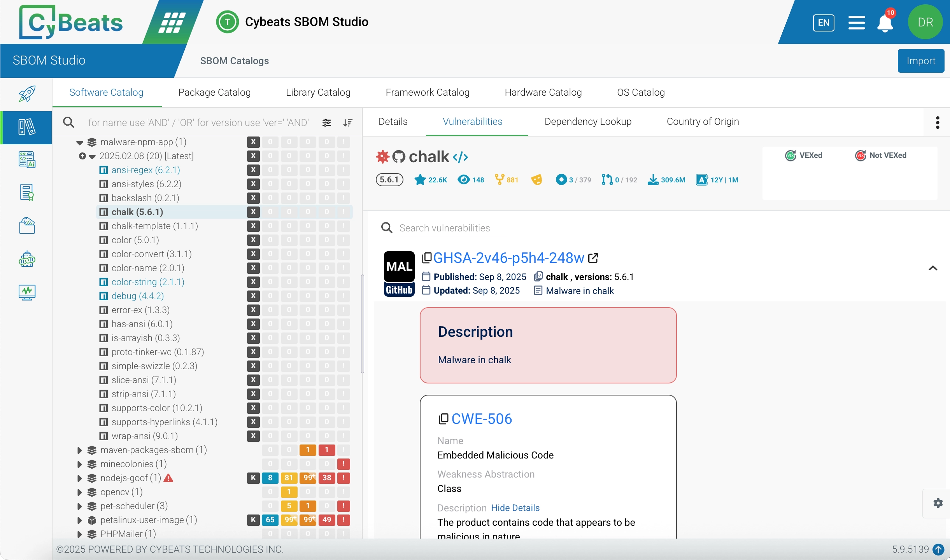
Task: Click the catalog tree vertical scrollbar
Action: 363,324
